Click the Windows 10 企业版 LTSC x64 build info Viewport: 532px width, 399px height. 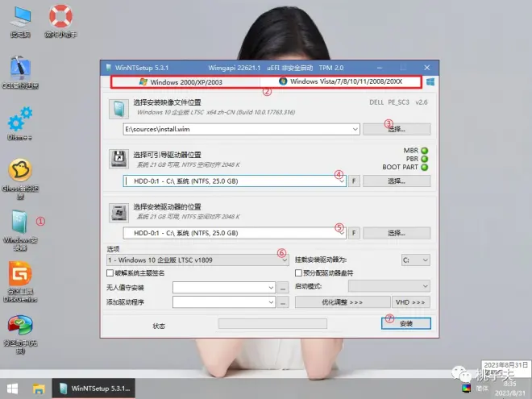[x=216, y=112]
